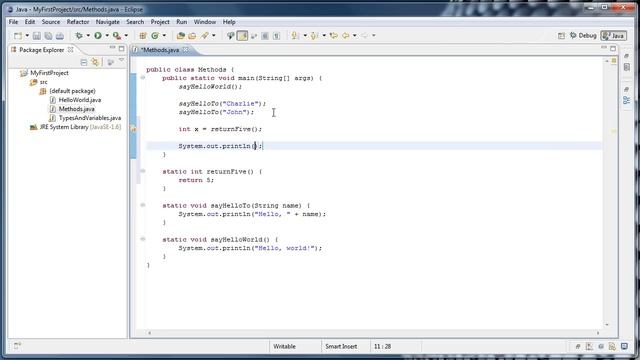The image size is (640, 360).
Task: Jump to Next Annotation icon
Action: 295,36
